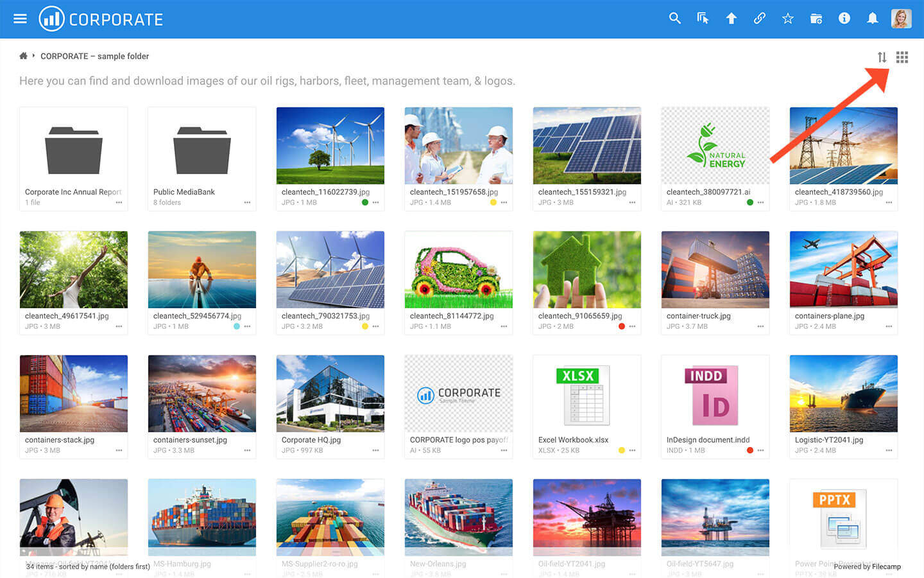Click the upload arrow icon
The image size is (924, 578).
coord(731,19)
